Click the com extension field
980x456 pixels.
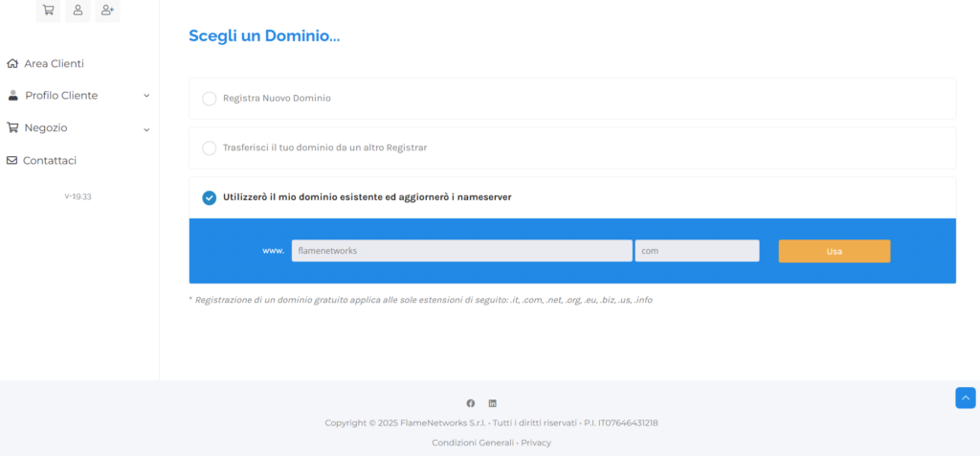pos(698,251)
